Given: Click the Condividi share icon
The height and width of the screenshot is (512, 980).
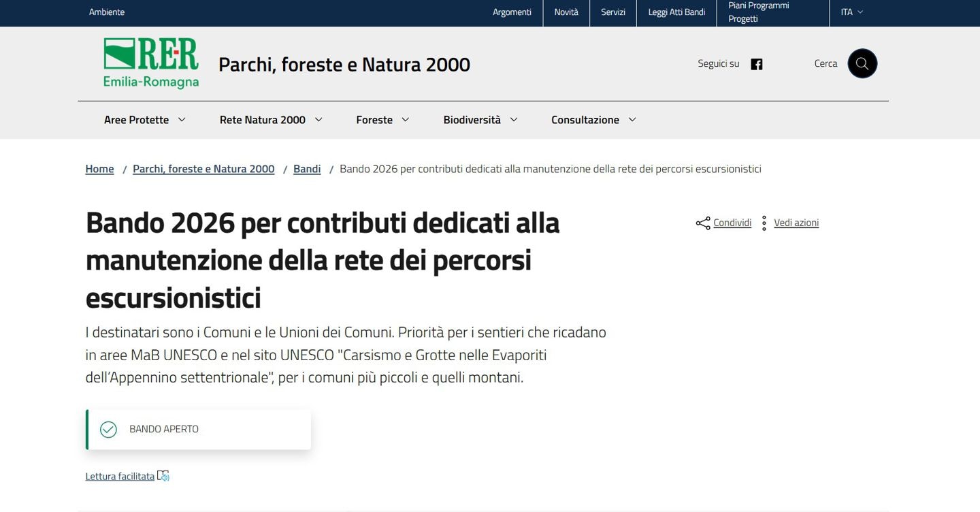Looking at the screenshot, I should point(703,223).
